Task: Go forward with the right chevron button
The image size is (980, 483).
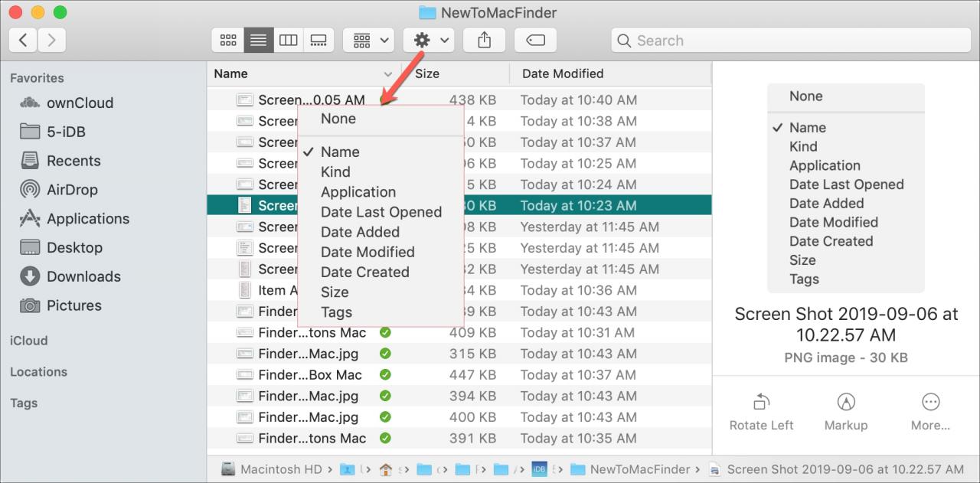Action: coord(51,40)
